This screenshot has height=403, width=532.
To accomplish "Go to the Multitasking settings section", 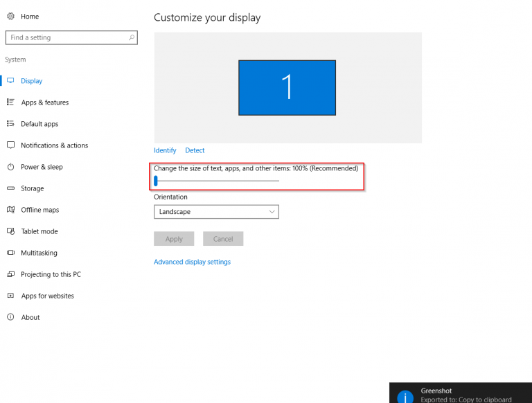I will coord(39,253).
